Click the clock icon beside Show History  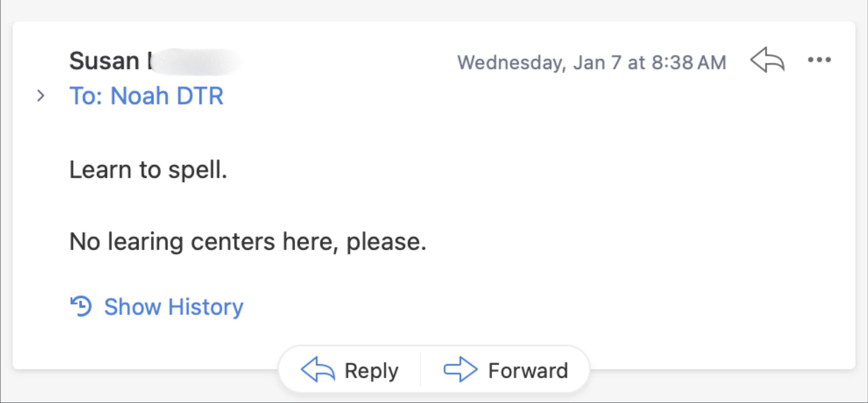coord(81,306)
